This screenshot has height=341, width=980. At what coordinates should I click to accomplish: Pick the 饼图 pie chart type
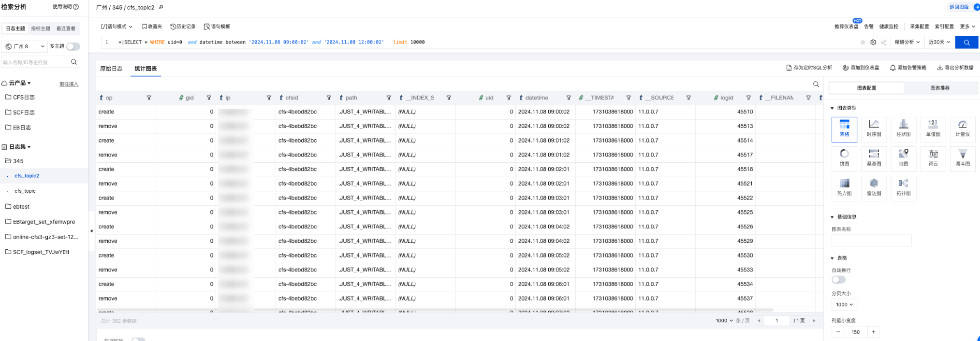844,158
